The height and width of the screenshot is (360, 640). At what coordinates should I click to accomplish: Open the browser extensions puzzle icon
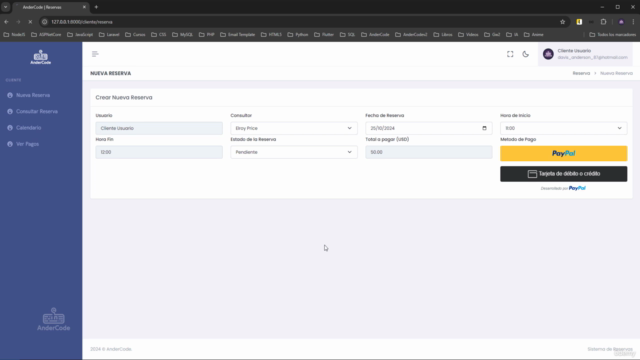click(604, 22)
